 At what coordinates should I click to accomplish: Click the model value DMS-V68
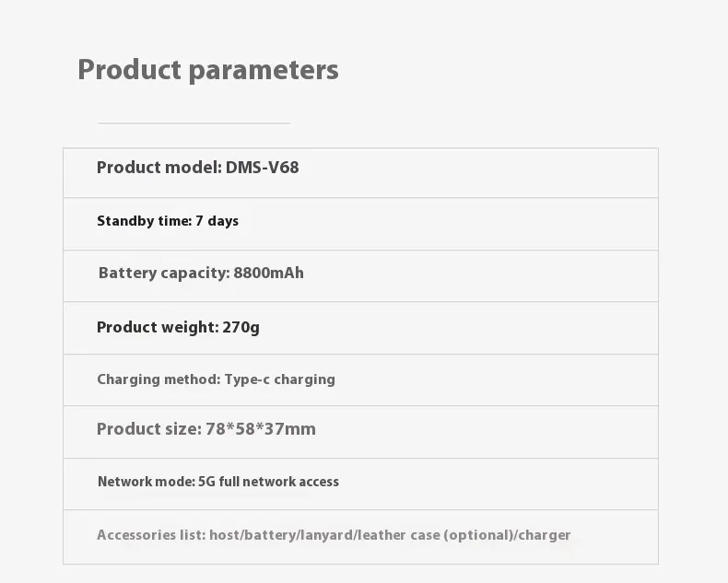coord(263,168)
